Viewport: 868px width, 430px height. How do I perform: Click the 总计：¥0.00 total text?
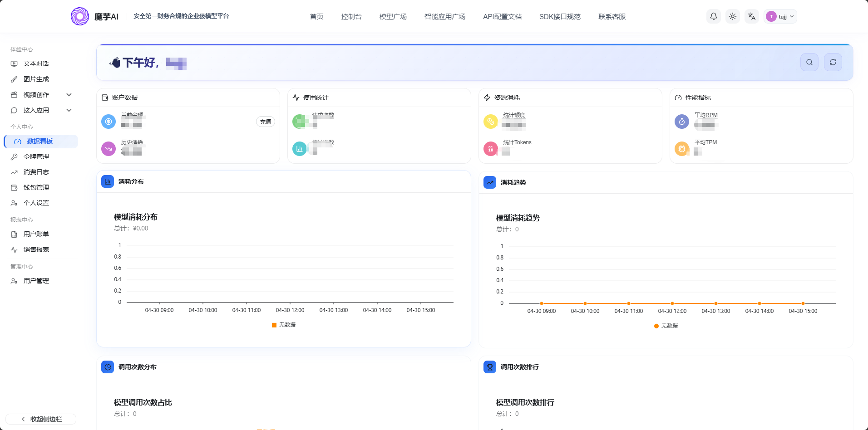click(131, 229)
